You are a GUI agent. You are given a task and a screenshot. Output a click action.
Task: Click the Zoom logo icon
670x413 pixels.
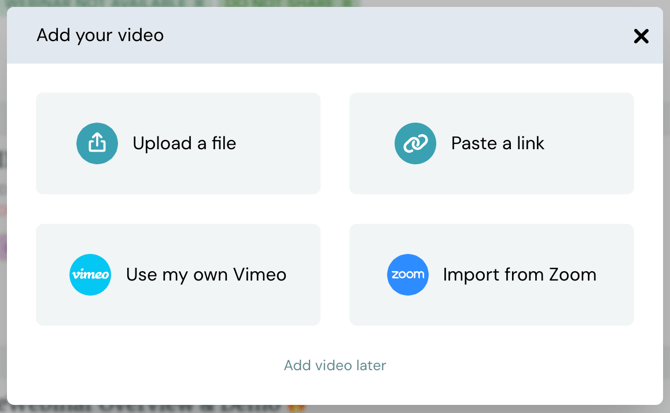pyautogui.click(x=408, y=275)
